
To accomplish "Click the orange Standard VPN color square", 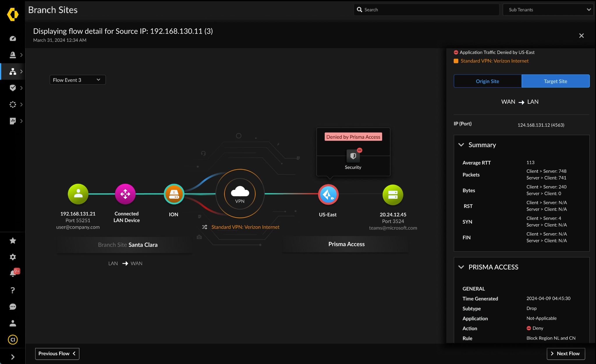I will point(456,61).
